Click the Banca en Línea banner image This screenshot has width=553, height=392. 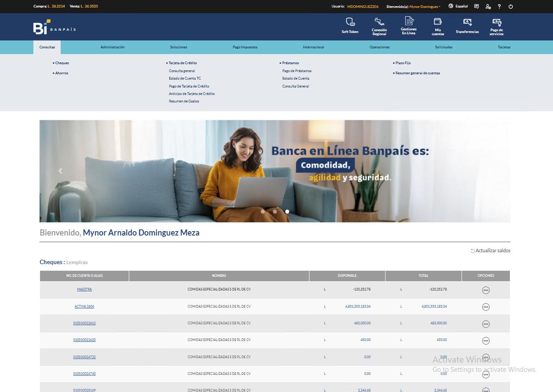pos(275,171)
